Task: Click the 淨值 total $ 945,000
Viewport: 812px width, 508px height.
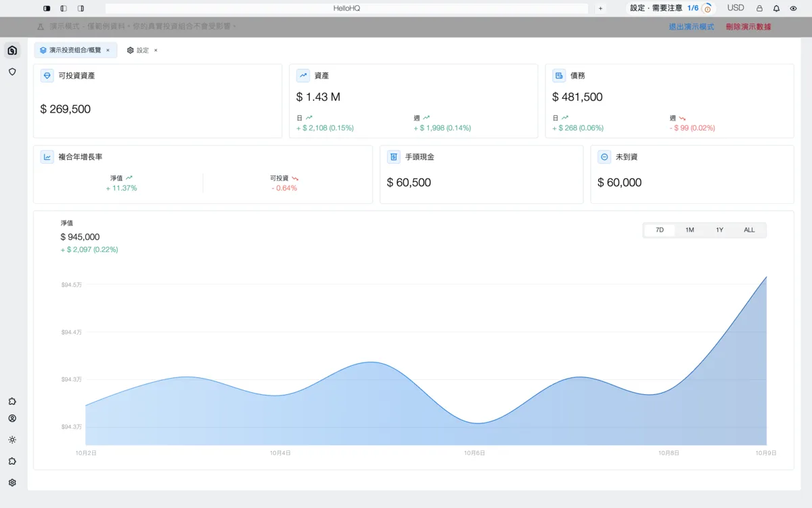Action: click(80, 237)
